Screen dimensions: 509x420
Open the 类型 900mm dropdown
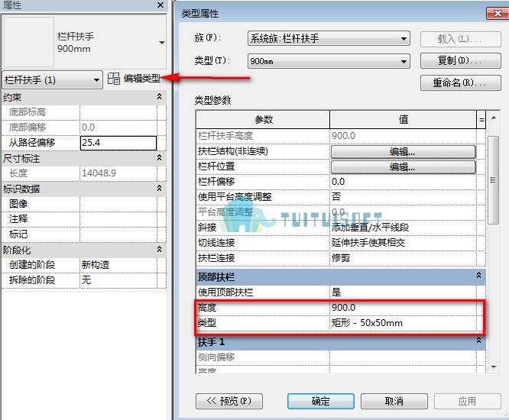[329, 61]
